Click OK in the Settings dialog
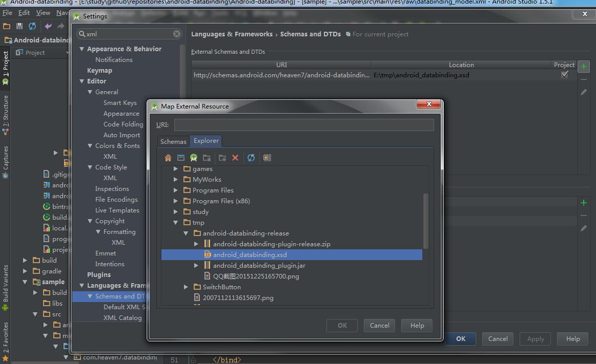Viewport: 596px width, 364px height. (461, 338)
